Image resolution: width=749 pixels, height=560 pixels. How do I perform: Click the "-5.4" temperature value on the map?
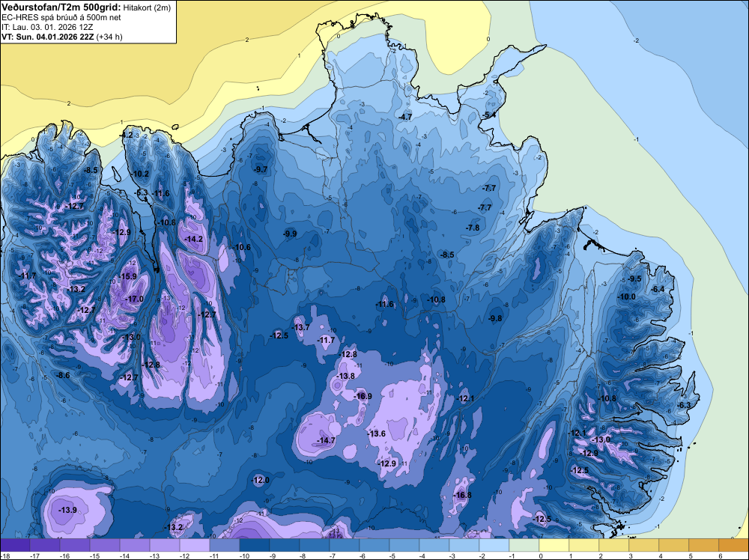click(x=488, y=115)
